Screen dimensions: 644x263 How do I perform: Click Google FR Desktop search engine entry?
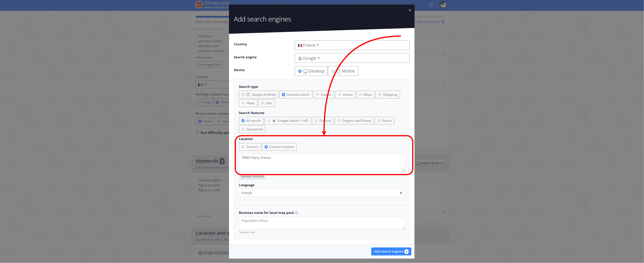(214, 253)
